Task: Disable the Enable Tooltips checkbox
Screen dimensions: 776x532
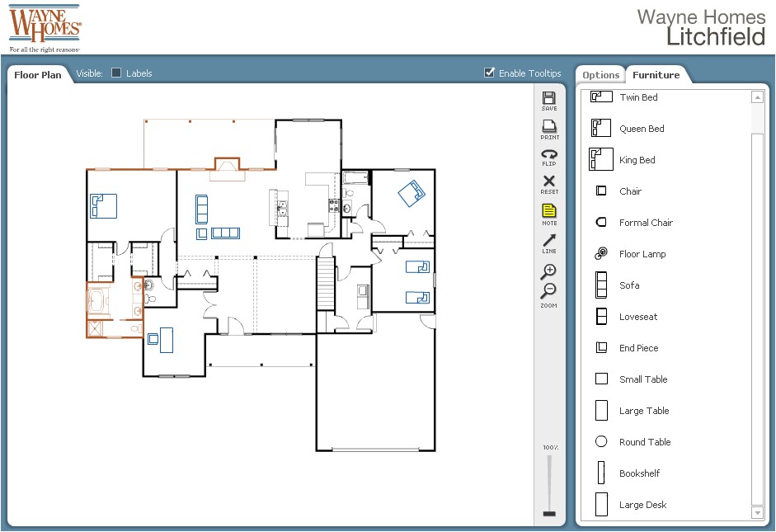Action: coord(489,73)
